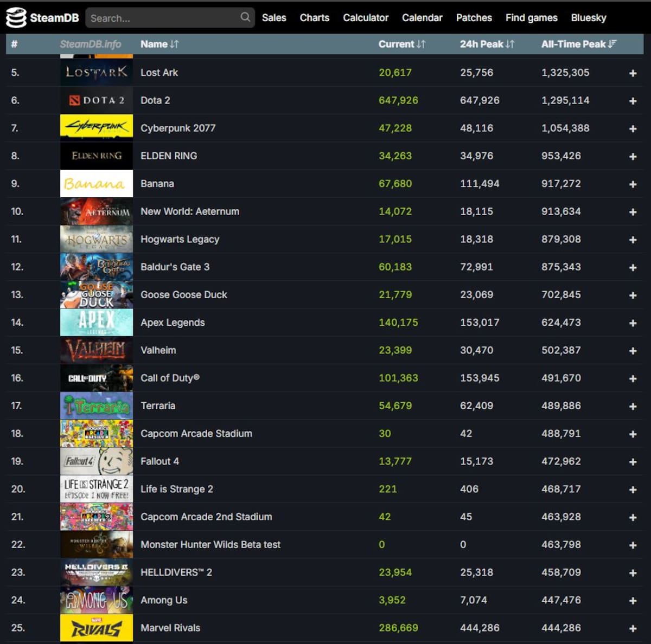The width and height of the screenshot is (651, 644).
Task: Sort the table by Name column
Action: click(159, 44)
